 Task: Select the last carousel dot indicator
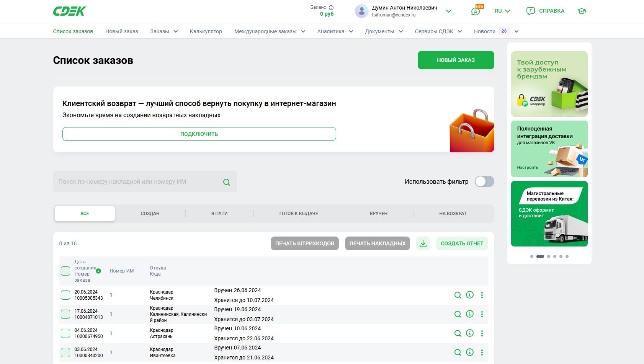[567, 256]
